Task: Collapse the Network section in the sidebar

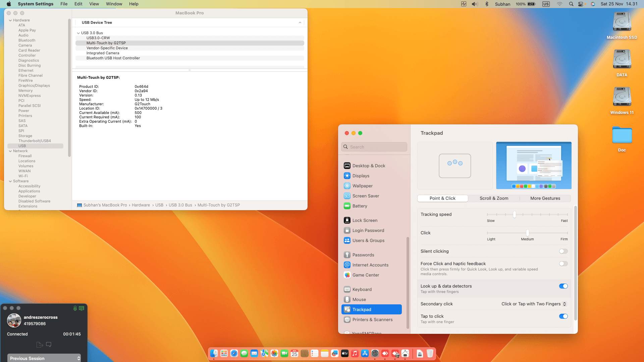Action: (x=10, y=151)
